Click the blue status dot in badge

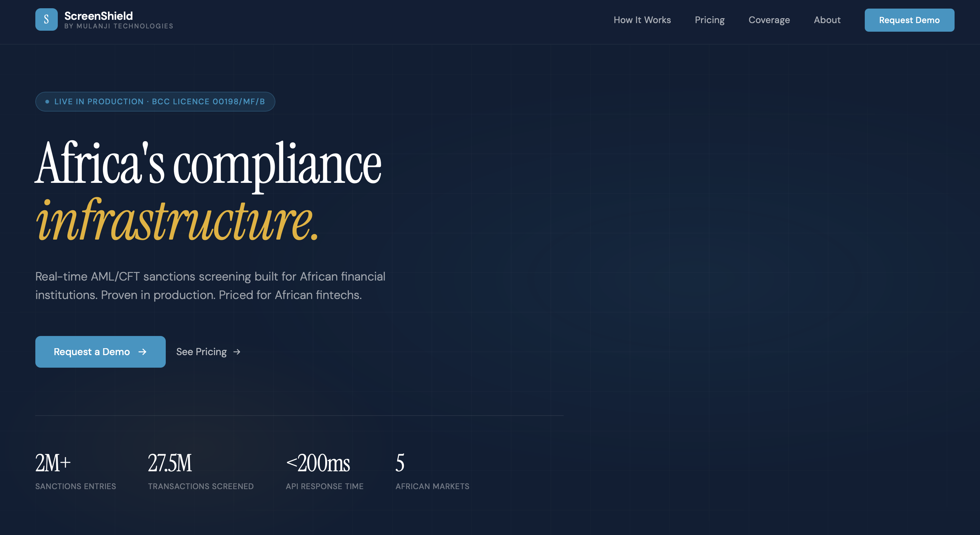click(47, 102)
